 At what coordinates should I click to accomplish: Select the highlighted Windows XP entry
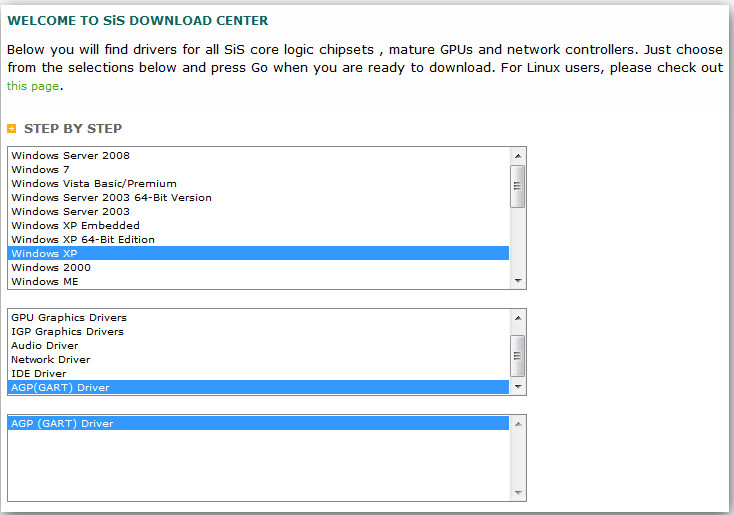click(x=258, y=253)
